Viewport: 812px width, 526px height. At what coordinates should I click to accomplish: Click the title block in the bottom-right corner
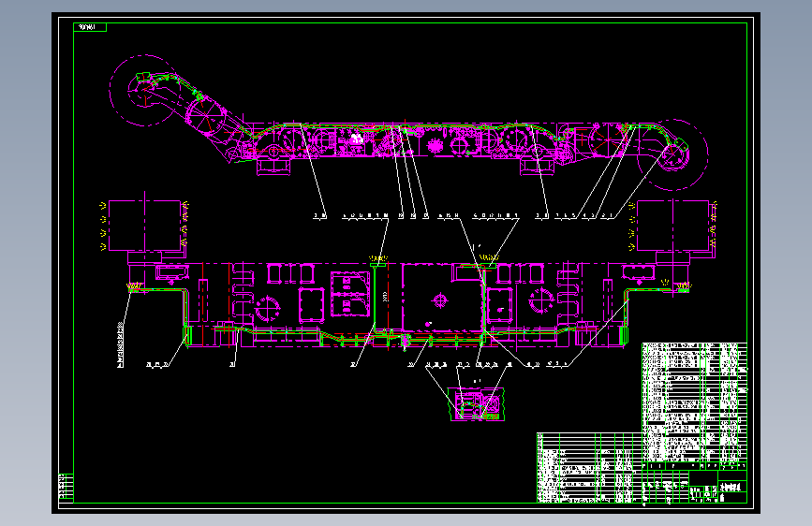pos(694,483)
